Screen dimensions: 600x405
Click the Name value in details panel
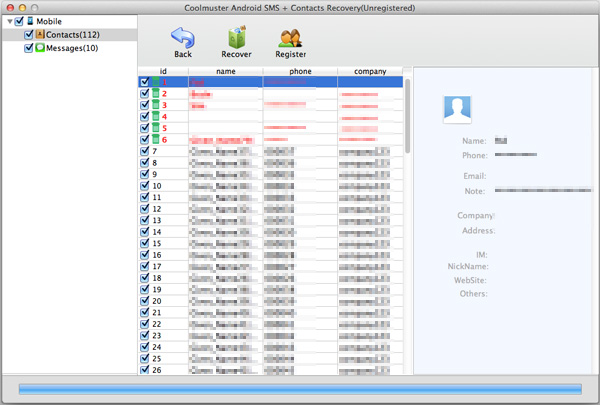[x=501, y=141]
